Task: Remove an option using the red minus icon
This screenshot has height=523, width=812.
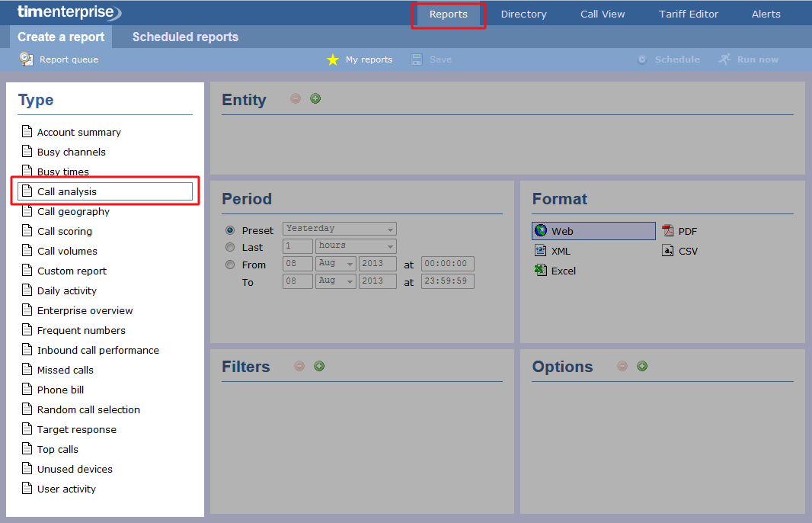Action: pyautogui.click(x=623, y=367)
